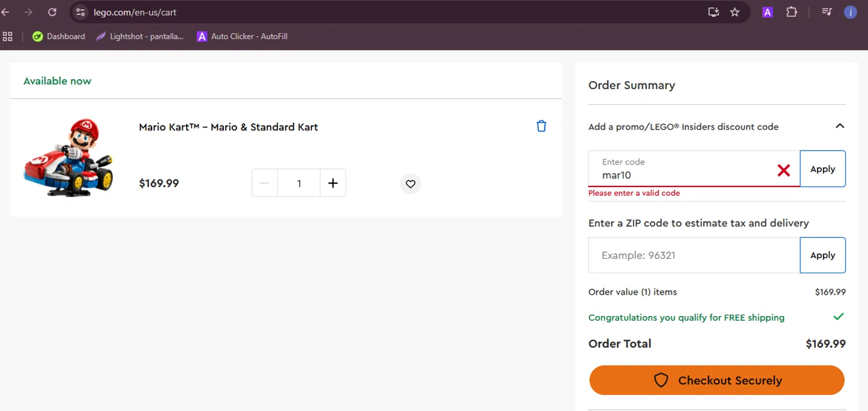Image resolution: width=868 pixels, height=411 pixels.
Task: Go forward in browser history
Action: tap(28, 12)
